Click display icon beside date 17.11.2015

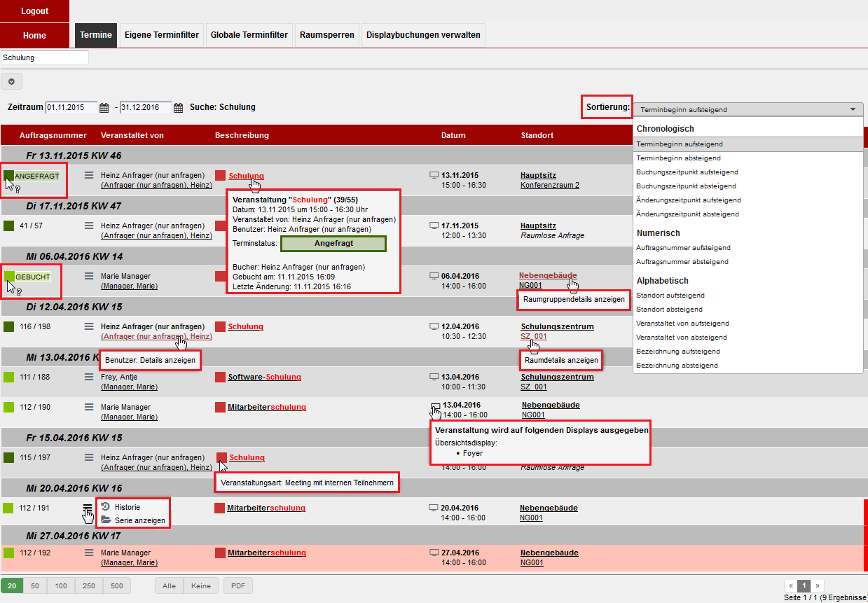(x=434, y=226)
